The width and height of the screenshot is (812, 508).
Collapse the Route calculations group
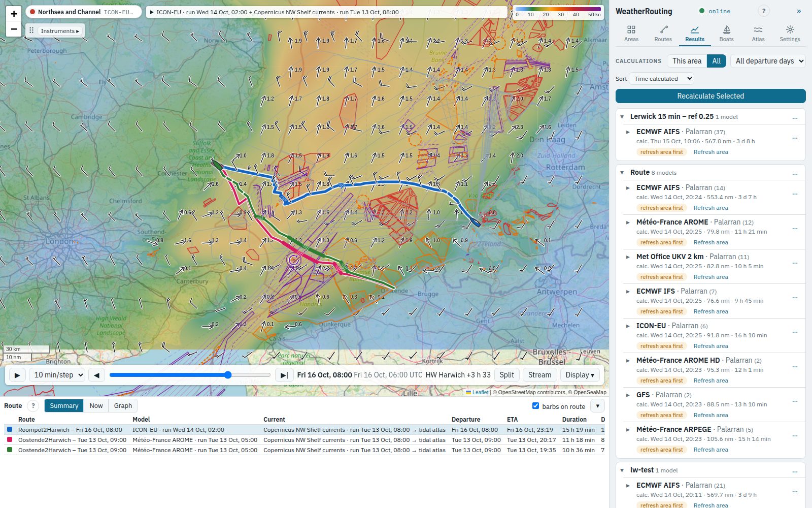pos(622,173)
